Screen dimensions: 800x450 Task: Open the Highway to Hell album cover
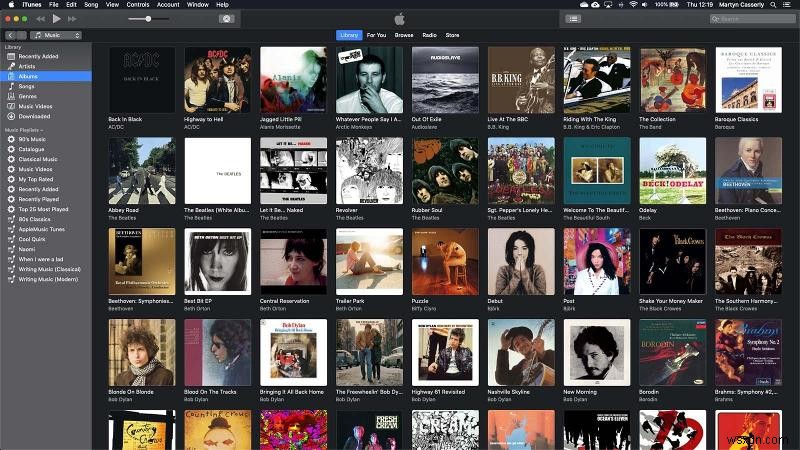218,80
